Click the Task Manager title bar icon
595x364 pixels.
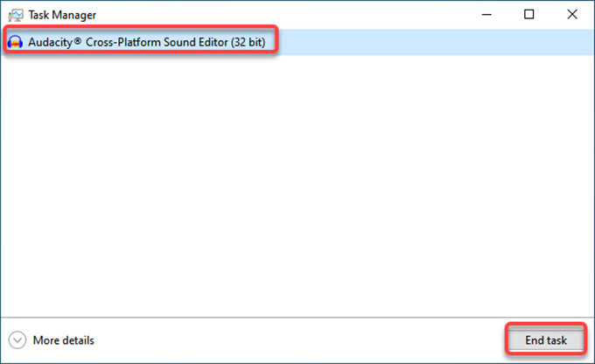(16, 15)
